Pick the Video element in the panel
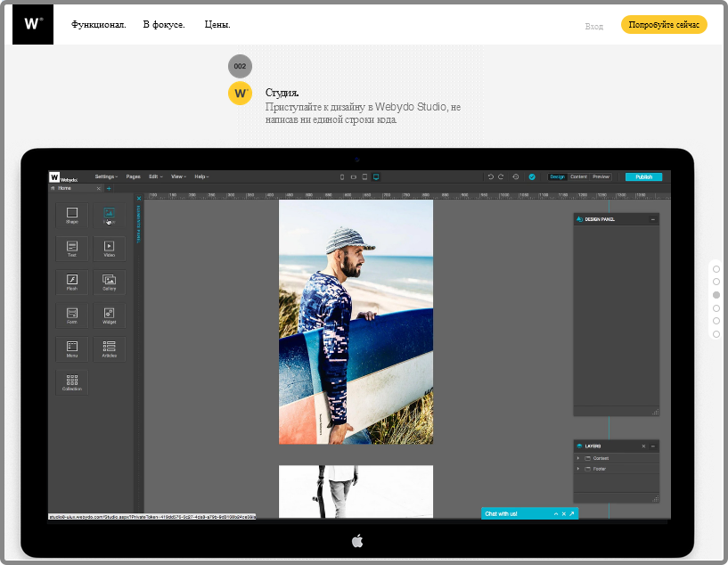728x565 pixels. point(109,249)
